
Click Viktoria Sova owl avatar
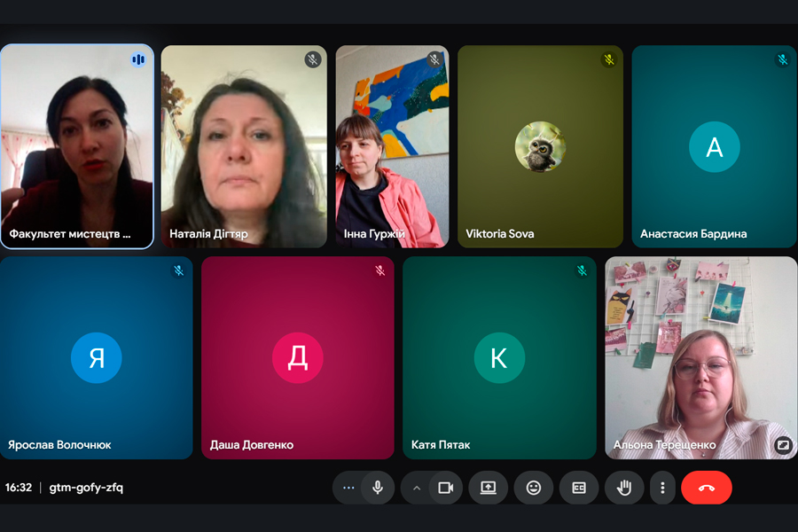pos(540,146)
